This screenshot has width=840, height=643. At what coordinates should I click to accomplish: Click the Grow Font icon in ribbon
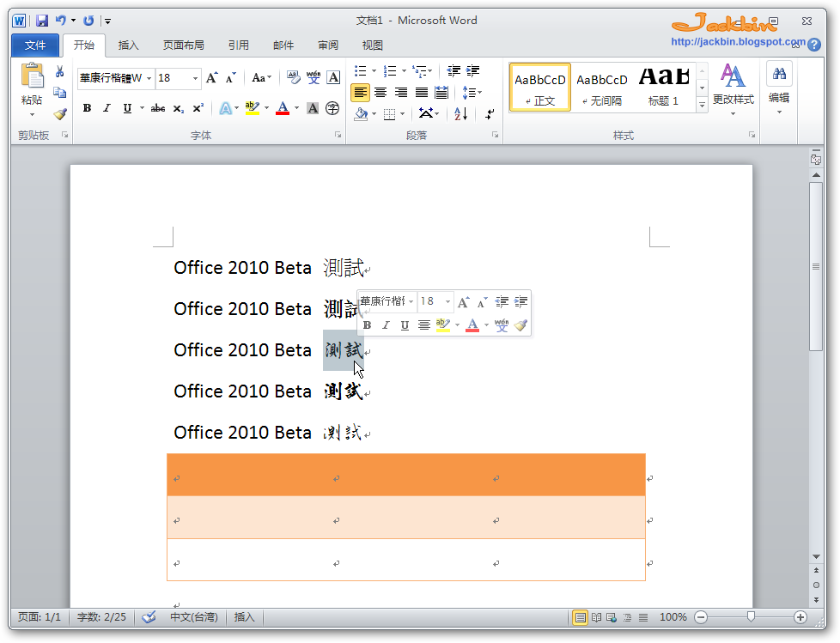click(x=211, y=78)
